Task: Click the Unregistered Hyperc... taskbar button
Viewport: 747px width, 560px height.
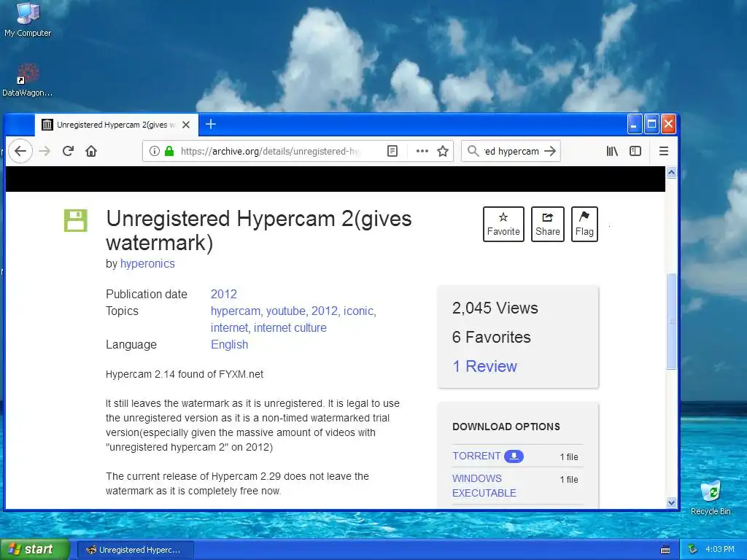Action: pos(135,550)
